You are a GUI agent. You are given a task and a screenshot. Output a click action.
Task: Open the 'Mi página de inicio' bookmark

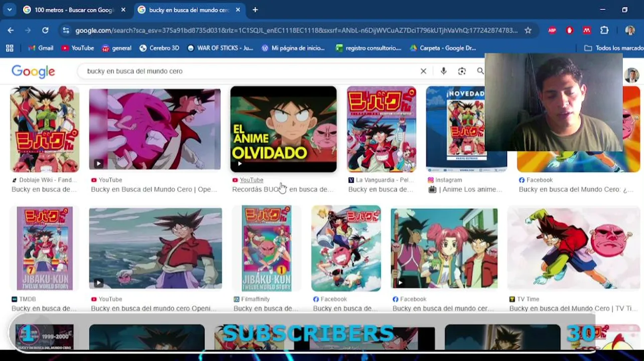(293, 48)
